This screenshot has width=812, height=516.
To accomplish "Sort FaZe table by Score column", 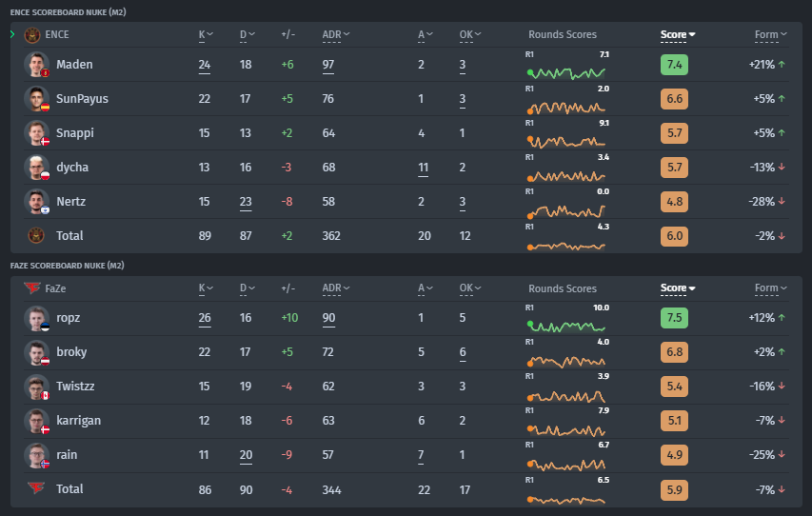I will 678,288.
